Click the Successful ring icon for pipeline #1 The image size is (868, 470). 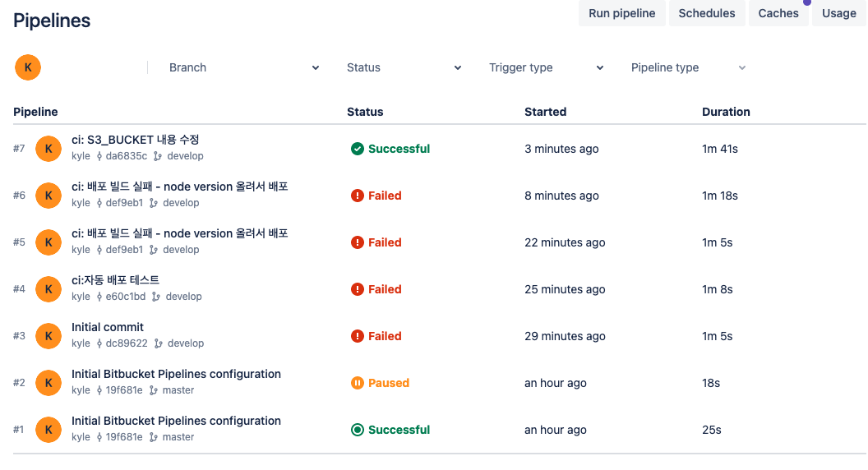pyautogui.click(x=358, y=430)
